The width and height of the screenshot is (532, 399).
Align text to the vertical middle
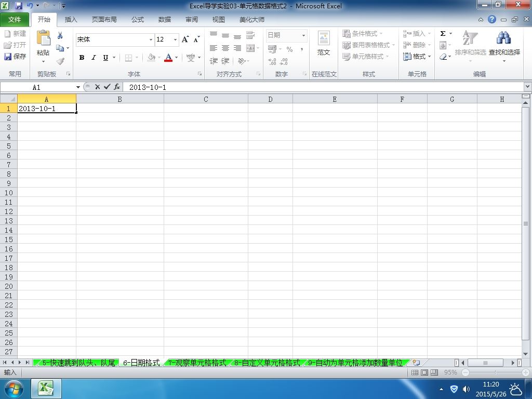pyautogui.click(x=225, y=35)
